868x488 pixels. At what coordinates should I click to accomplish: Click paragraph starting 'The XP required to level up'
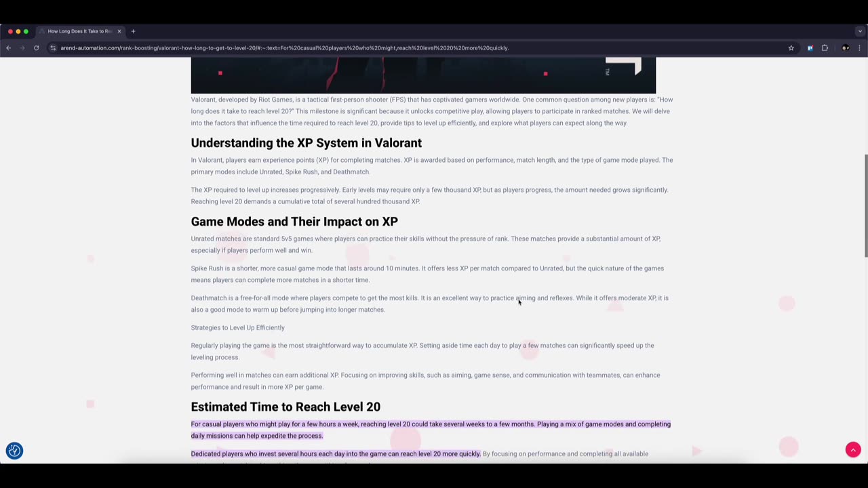click(430, 195)
